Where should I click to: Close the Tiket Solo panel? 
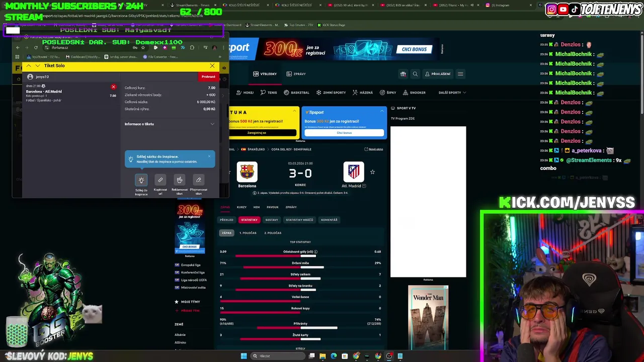tap(212, 66)
